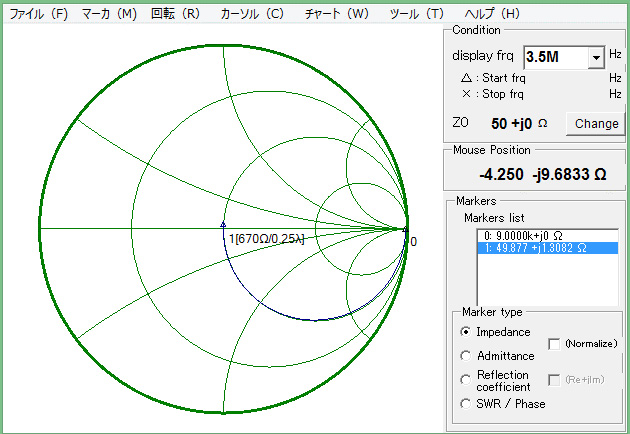Screen dimensions: 630x434
Task: Open the 回転 (R) menu
Action: click(x=175, y=14)
